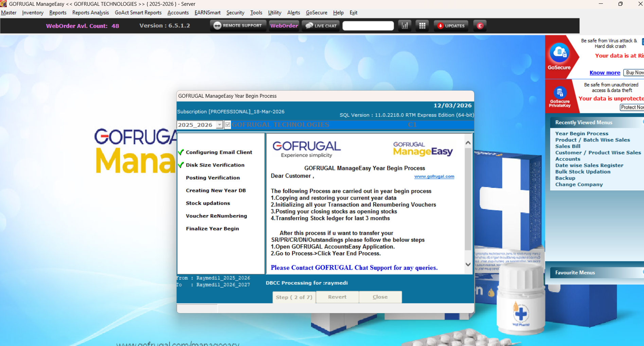The height and width of the screenshot is (346, 644).
Task: Select the Disk Size Verification step
Action: pos(215,165)
